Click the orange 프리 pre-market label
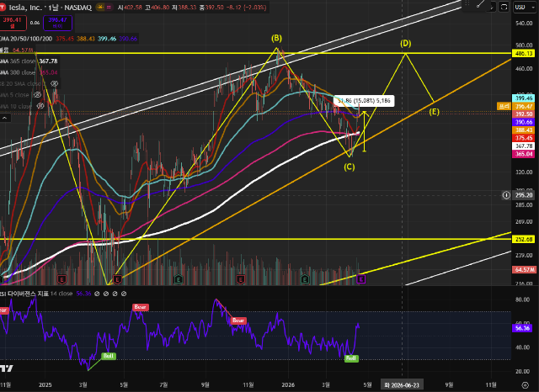 (x=504, y=106)
